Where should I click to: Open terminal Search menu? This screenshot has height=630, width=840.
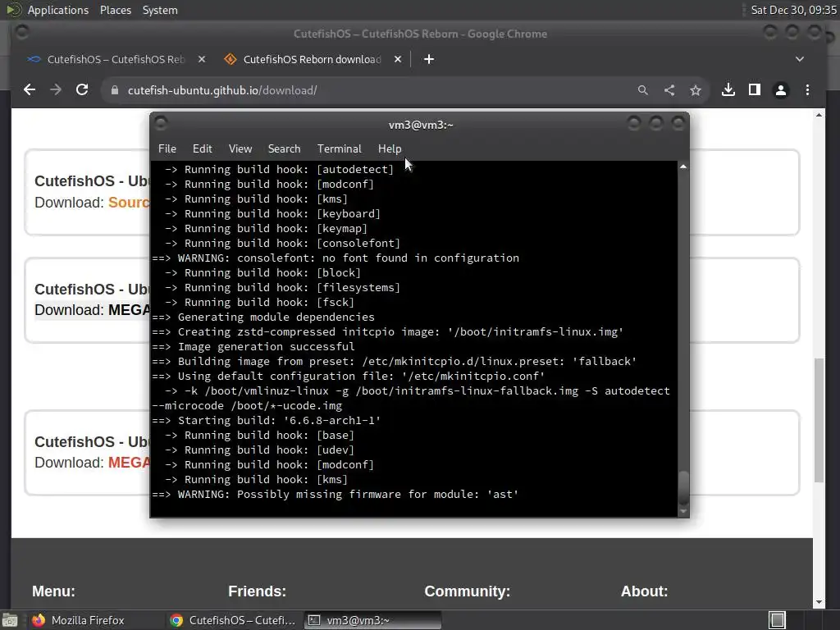point(284,149)
